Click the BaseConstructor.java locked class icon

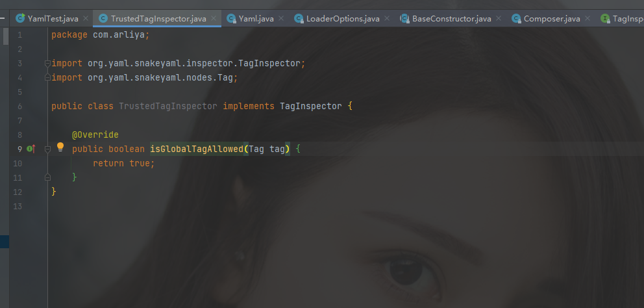[405, 18]
